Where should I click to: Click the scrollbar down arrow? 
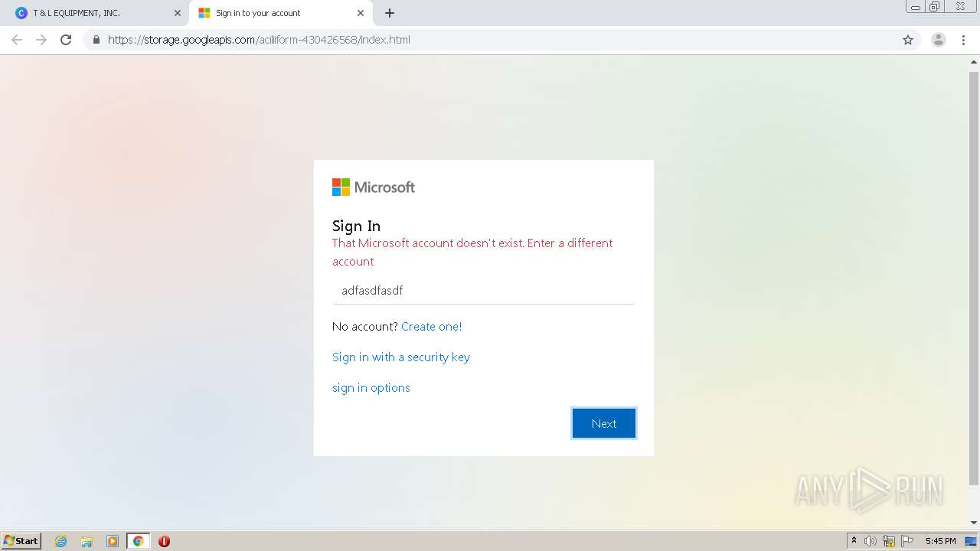click(x=974, y=523)
